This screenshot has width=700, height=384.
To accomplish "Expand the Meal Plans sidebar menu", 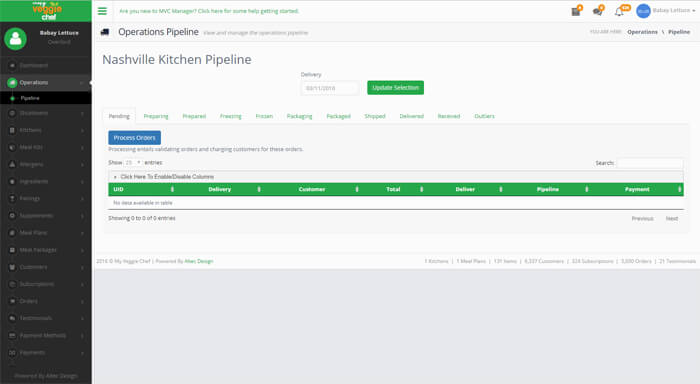I will (46, 233).
